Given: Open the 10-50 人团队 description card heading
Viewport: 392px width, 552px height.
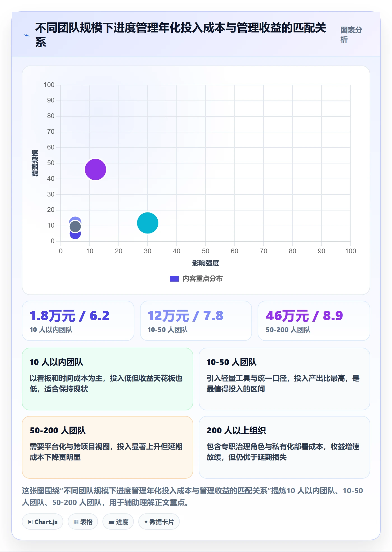Looking at the screenshot, I should point(232,362).
